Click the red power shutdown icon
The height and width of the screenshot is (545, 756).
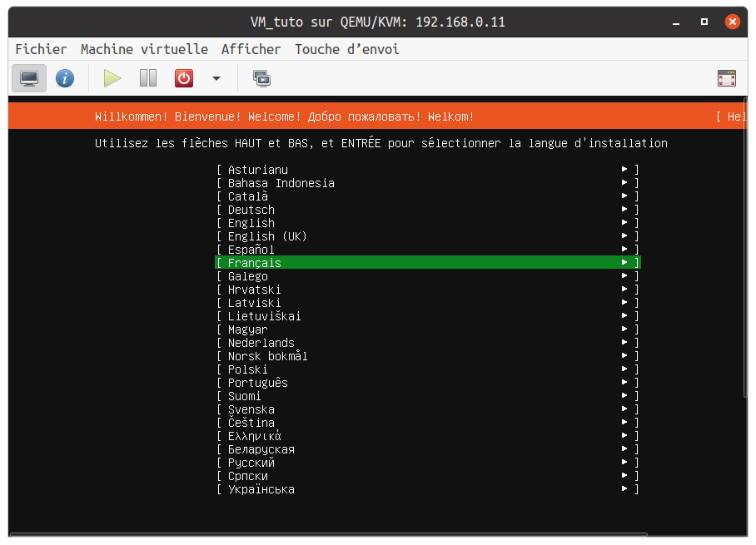click(183, 78)
